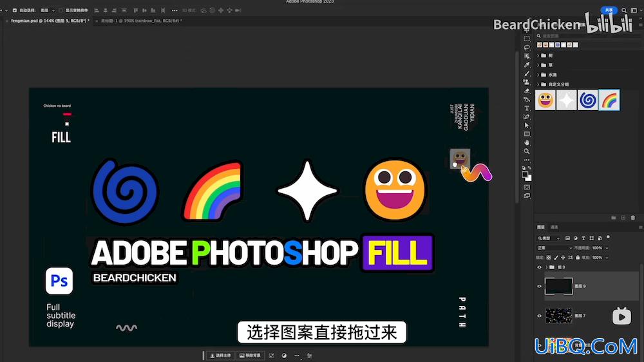This screenshot has height=362, width=644.
Task: Select the Lasso tool
Action: click(527, 47)
